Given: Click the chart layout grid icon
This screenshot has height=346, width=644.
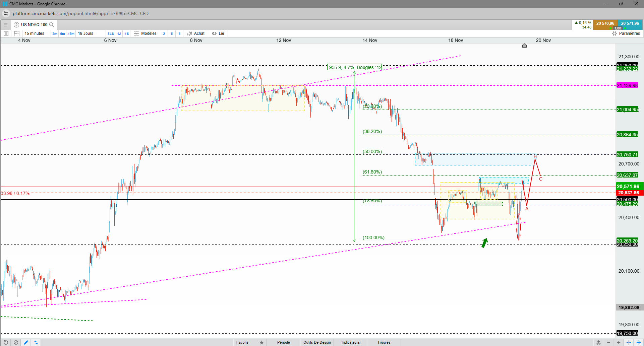Looking at the screenshot, I should [17, 33].
